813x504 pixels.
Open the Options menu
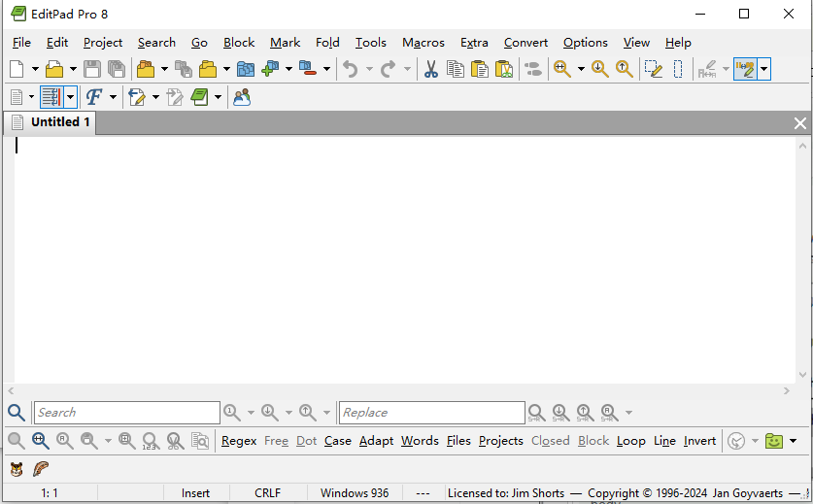(586, 43)
